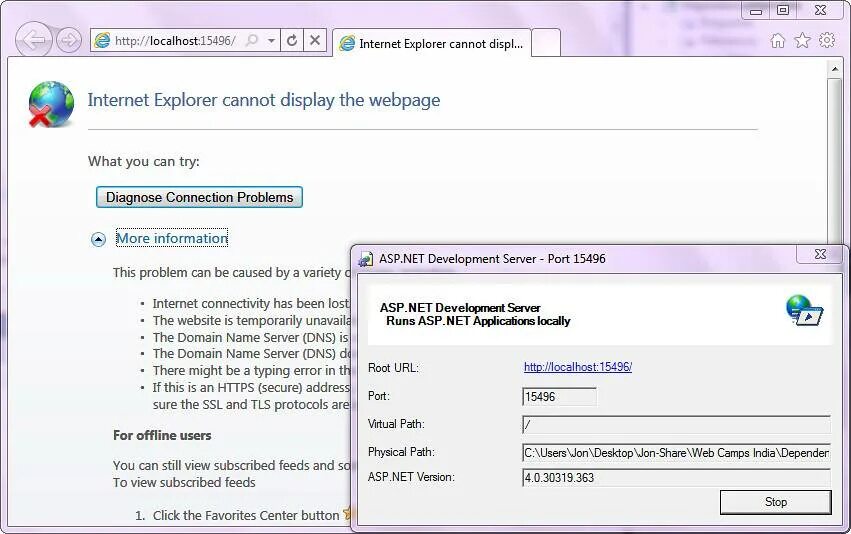
Task: Click the Port field showing 15496
Action: click(559, 397)
